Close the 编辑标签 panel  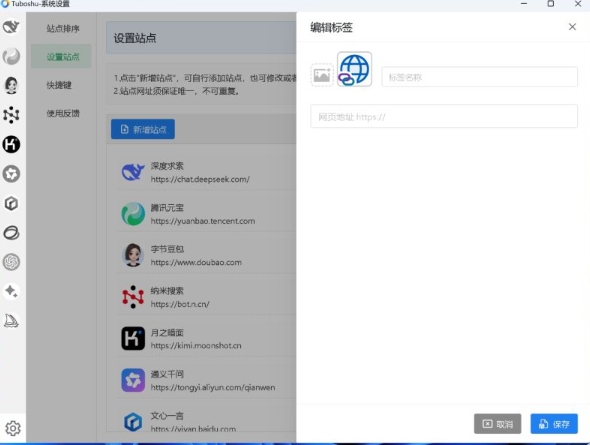pyautogui.click(x=572, y=27)
